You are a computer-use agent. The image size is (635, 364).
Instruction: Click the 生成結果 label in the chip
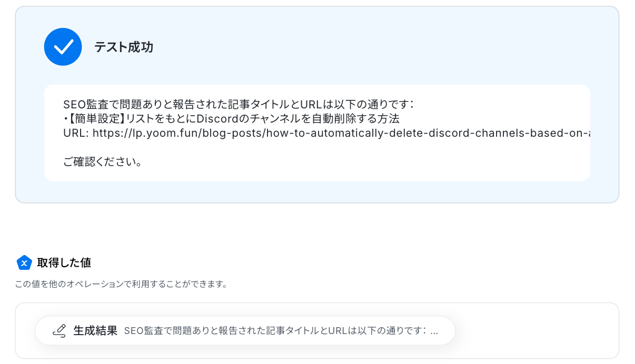95,331
